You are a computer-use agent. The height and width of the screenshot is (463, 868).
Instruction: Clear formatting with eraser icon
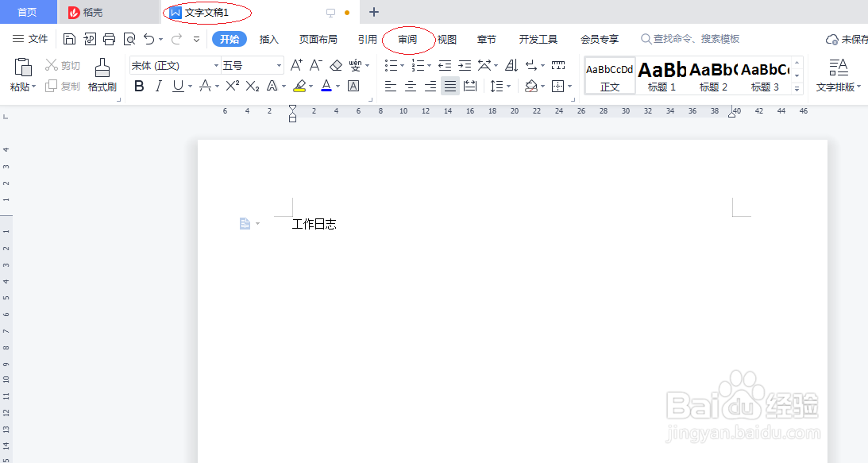click(x=336, y=65)
